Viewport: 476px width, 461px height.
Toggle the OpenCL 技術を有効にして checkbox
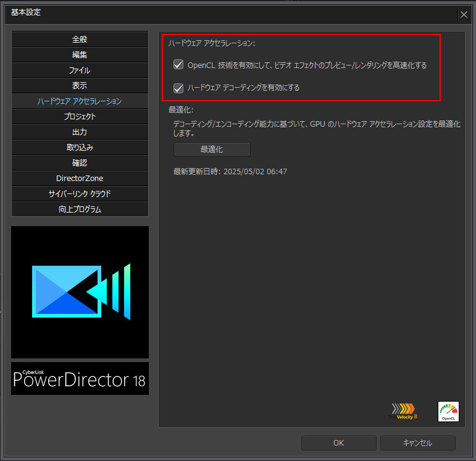point(178,65)
